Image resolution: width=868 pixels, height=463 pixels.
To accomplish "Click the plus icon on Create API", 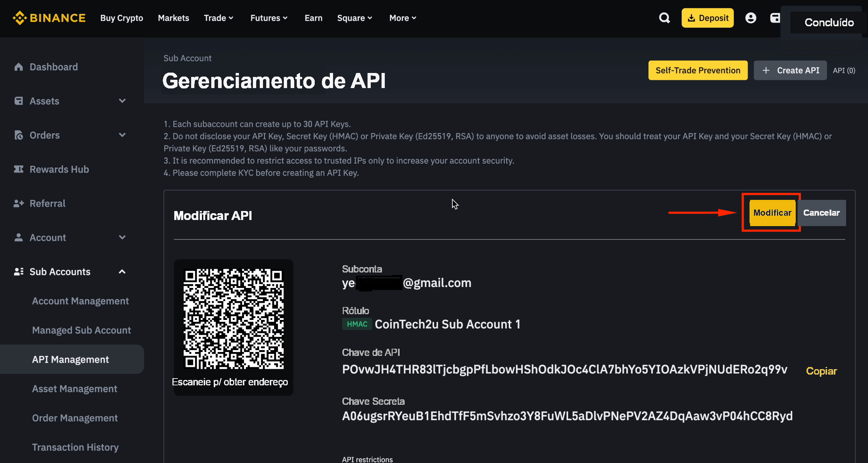I will pos(766,70).
